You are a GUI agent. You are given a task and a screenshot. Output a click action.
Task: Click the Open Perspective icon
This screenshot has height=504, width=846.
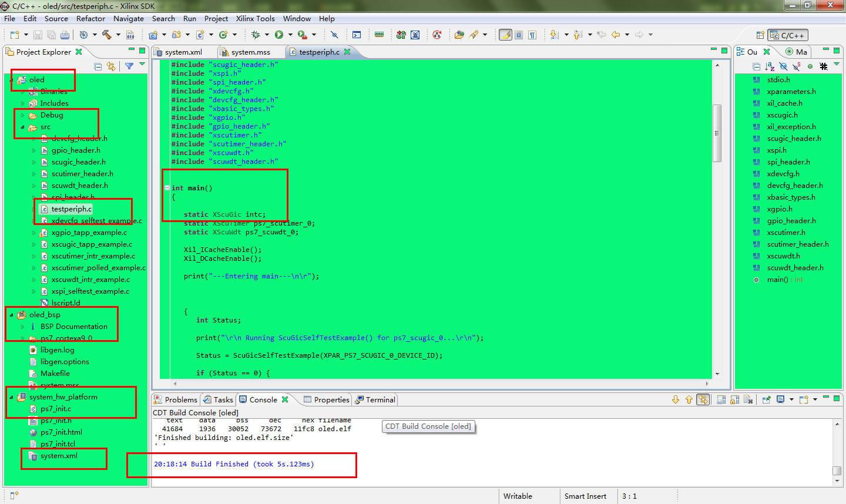click(x=760, y=35)
